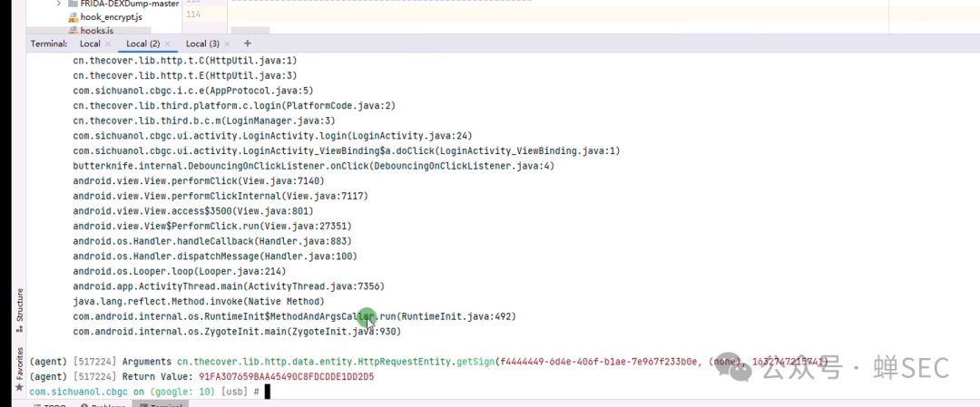Click the HttpUtil.java:3 stack trace line
The image size is (980, 407).
[184, 75]
